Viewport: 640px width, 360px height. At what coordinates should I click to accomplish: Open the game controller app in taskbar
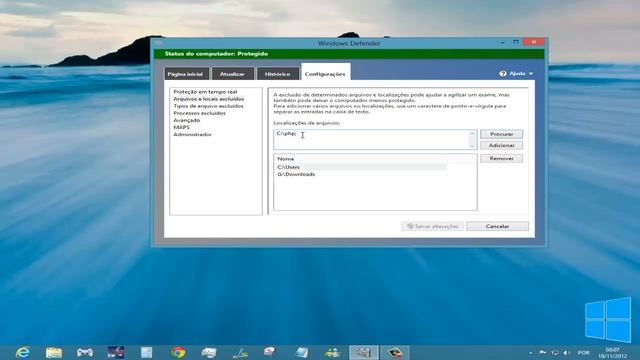coord(85,352)
